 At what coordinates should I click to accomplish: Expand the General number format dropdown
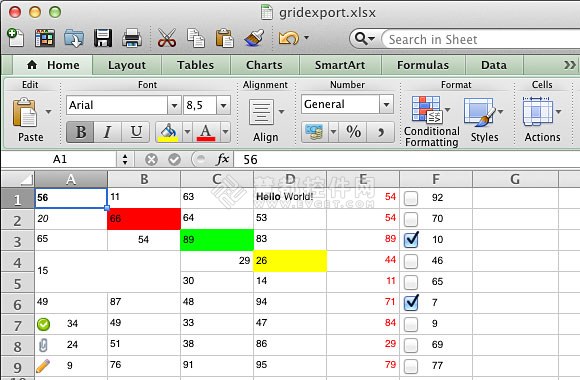pyautogui.click(x=386, y=104)
